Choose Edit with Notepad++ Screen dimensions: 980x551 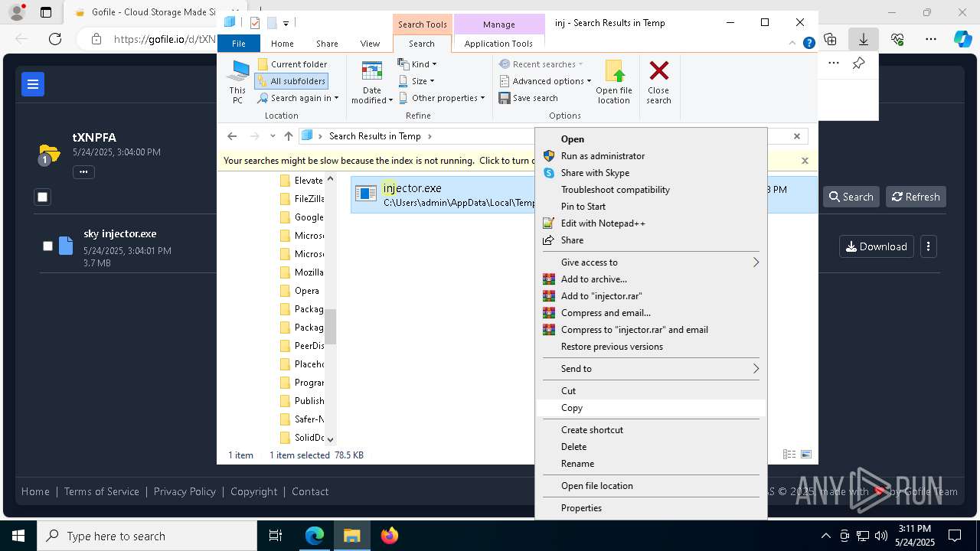click(x=603, y=223)
